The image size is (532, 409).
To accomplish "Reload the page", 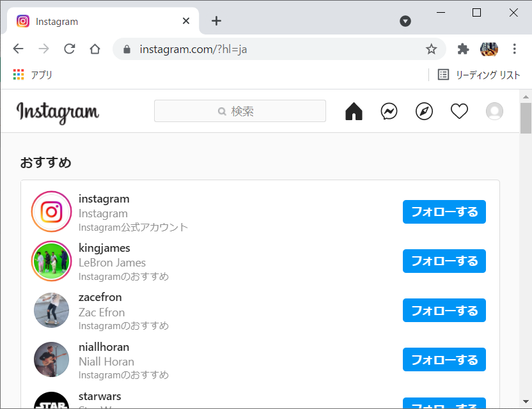I will click(x=70, y=49).
